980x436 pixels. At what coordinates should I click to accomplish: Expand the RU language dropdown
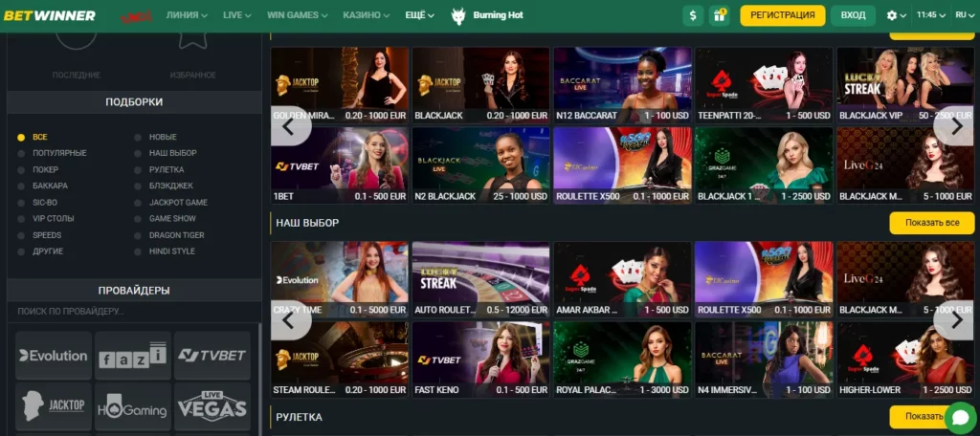[x=965, y=15]
